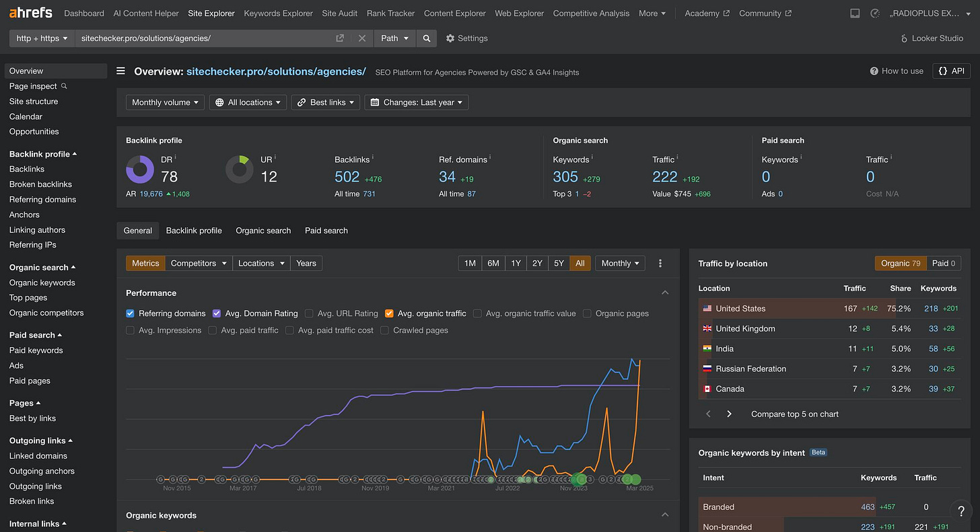
Task: Open More menu in top navigation
Action: (652, 13)
